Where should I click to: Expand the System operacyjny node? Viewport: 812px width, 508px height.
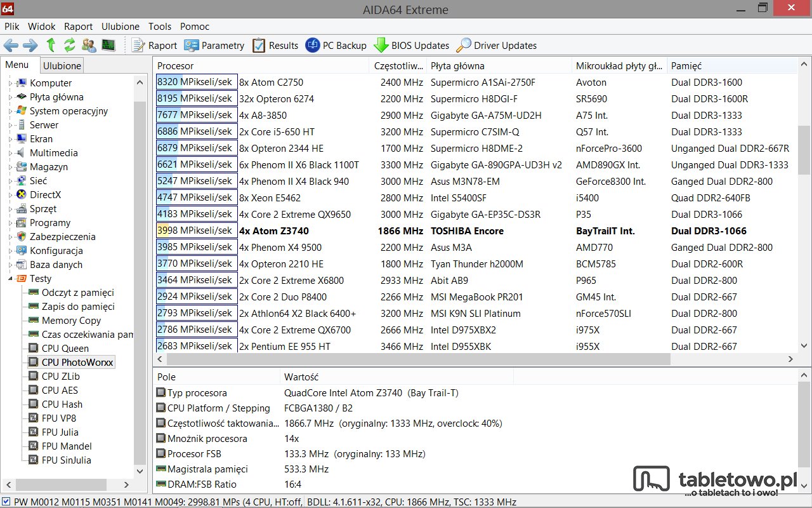[10, 111]
